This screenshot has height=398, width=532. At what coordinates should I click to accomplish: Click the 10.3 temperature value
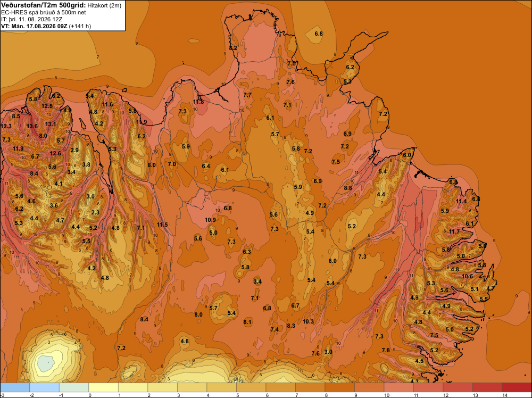(309, 322)
